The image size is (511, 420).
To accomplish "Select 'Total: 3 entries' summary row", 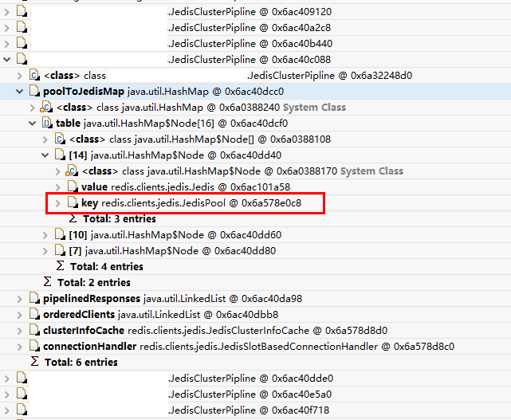I will pyautogui.click(x=120, y=219).
